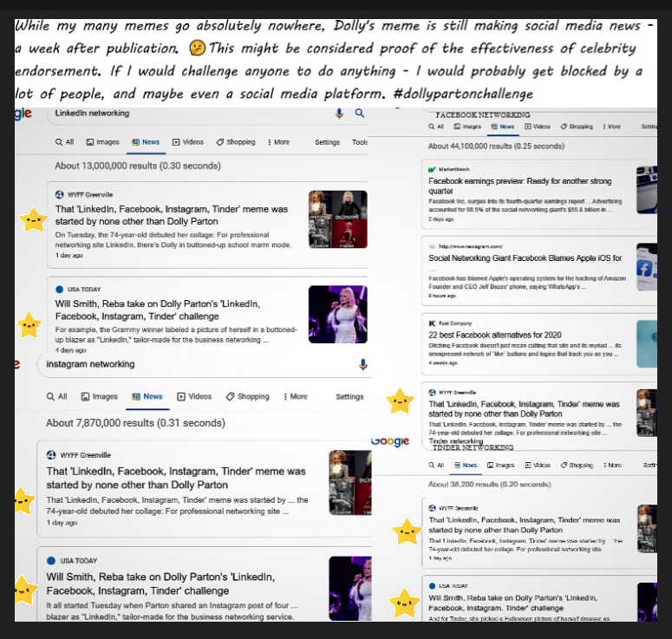Click the magnifier search icon in LinkedIn networking search bar

click(x=360, y=113)
